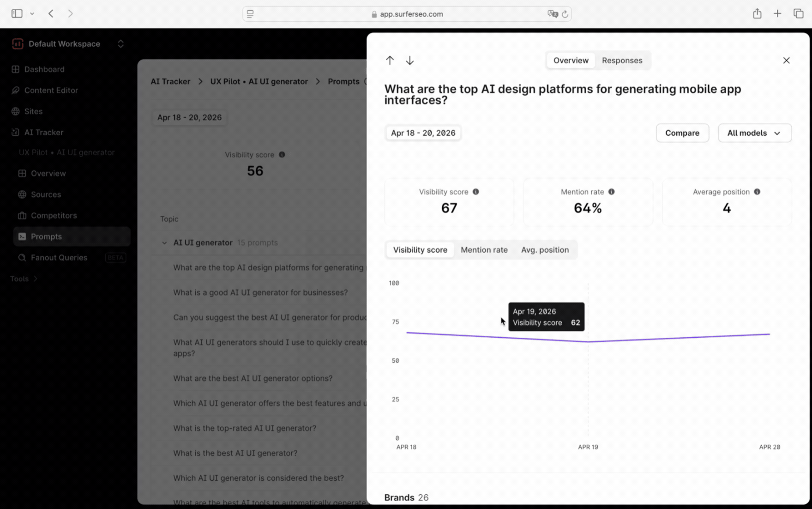Open the Apr 18 - 20, 2026 date picker in panel
812x509 pixels.
pos(423,133)
